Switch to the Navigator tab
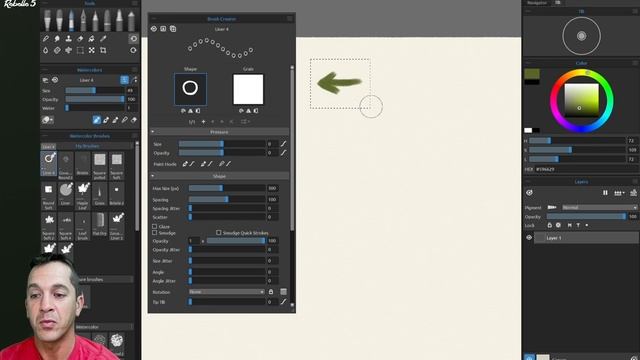This screenshot has width=640, height=360. pyautogui.click(x=536, y=2)
